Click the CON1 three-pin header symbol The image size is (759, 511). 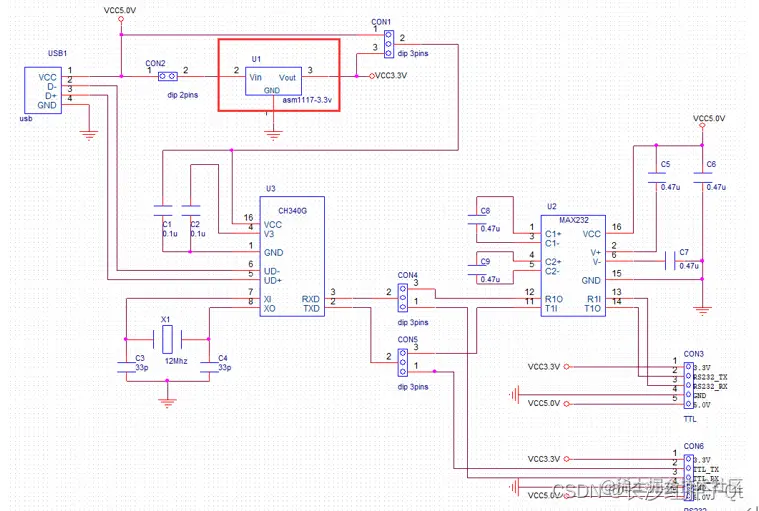pyautogui.click(x=389, y=44)
